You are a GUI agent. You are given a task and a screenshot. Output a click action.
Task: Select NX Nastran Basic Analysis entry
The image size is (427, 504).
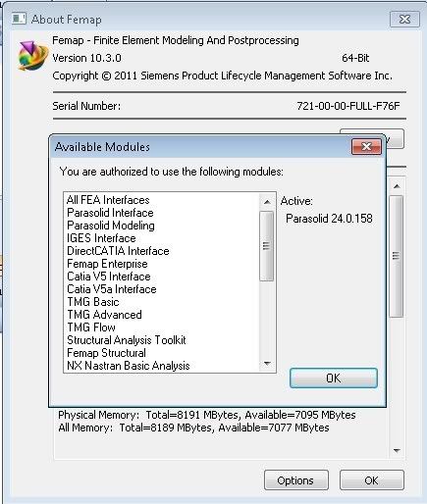click(129, 366)
